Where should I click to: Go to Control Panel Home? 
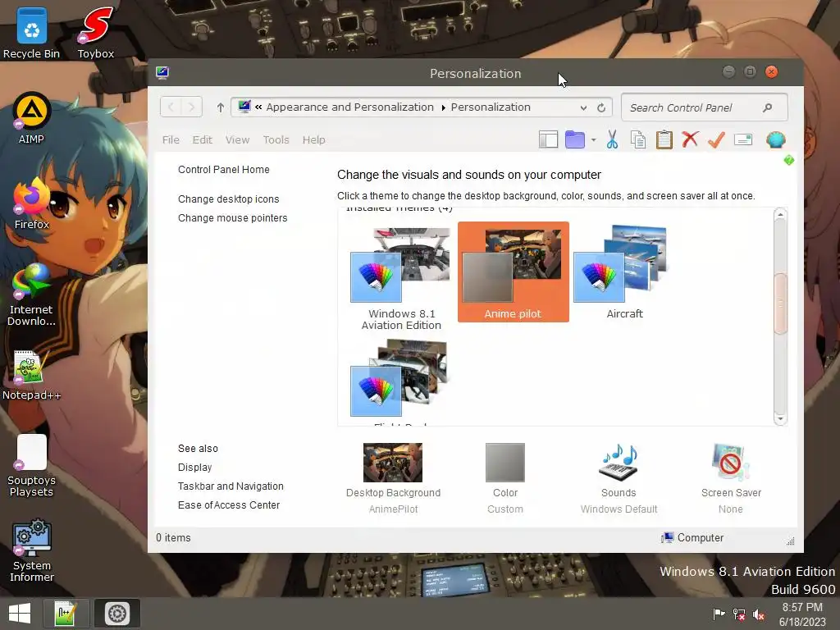[x=223, y=169]
